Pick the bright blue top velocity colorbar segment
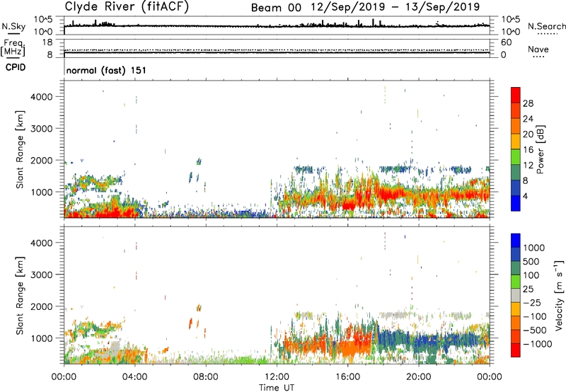The height and width of the screenshot is (392, 566). (x=516, y=241)
